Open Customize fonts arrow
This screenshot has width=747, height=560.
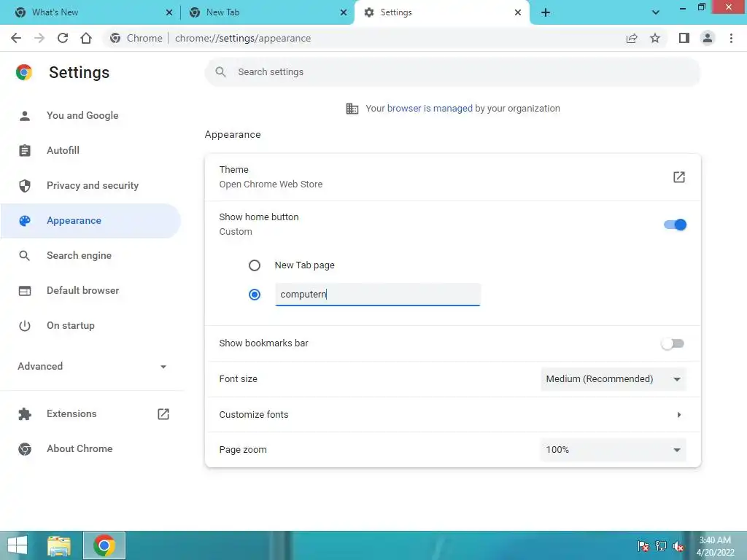[679, 415]
